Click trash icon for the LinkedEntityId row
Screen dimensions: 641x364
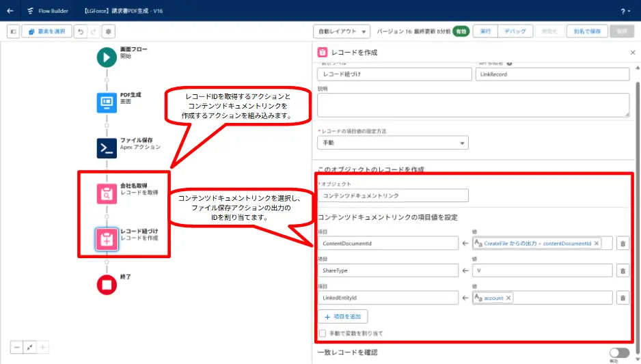click(623, 298)
